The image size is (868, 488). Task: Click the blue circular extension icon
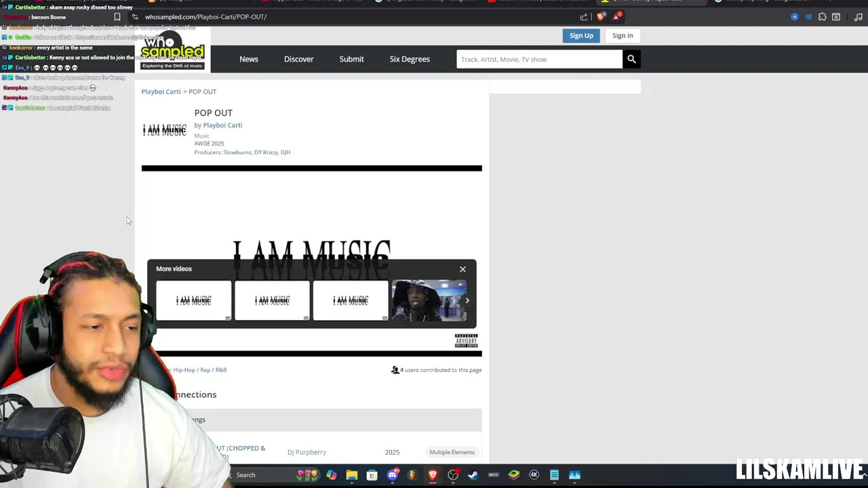(x=795, y=17)
